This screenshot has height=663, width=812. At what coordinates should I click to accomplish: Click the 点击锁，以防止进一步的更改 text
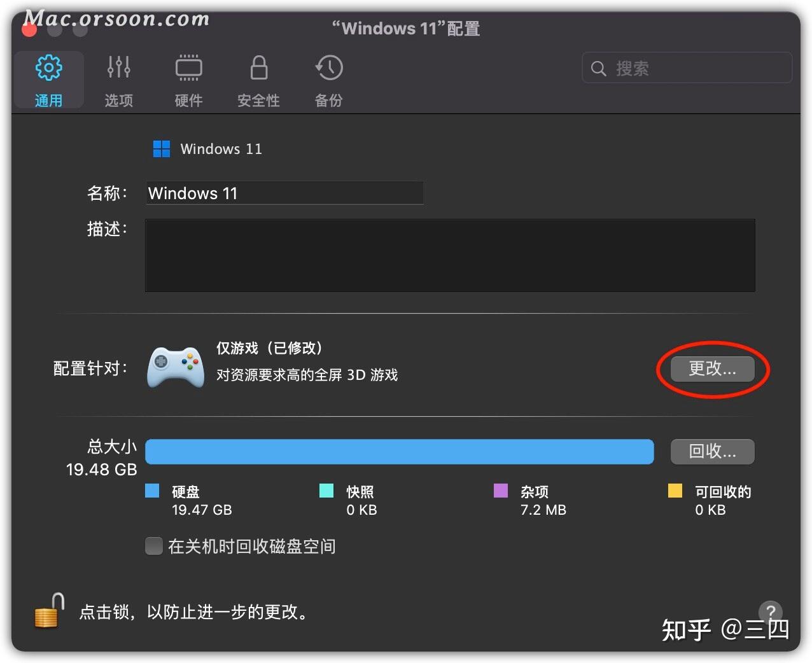(x=194, y=612)
